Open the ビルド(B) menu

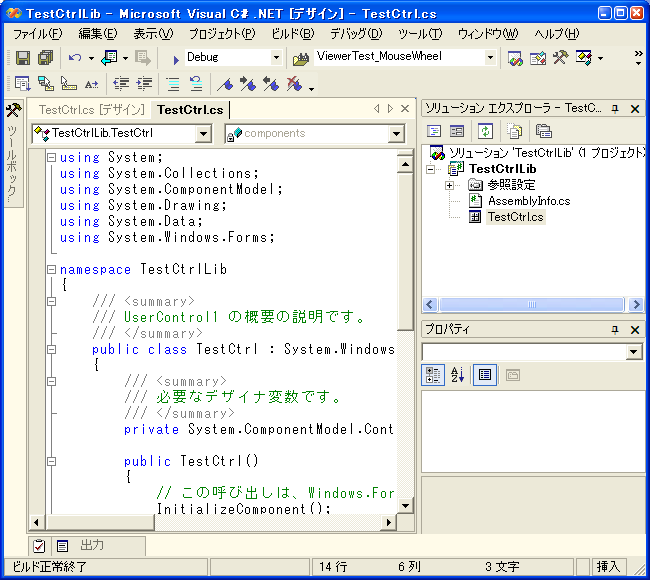click(293, 34)
